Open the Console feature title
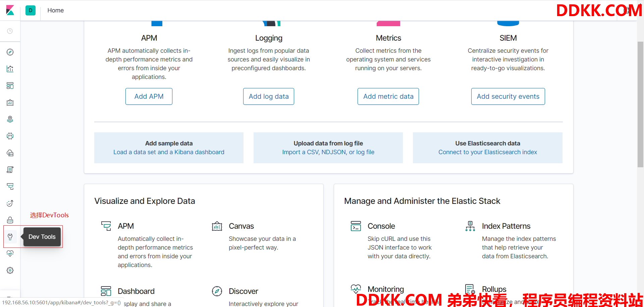Screen dimensions: 644x307 click(381, 226)
